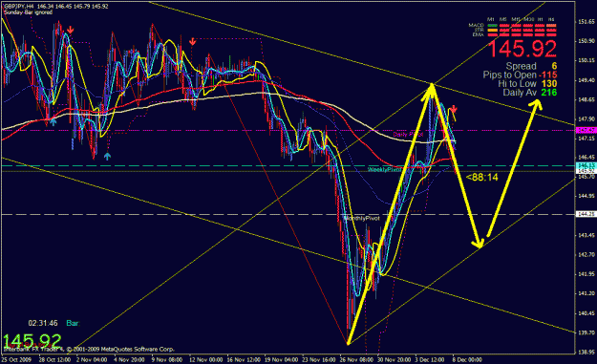Select the red EMA M1 signal bar
The width and height of the screenshot is (597, 364).
(x=493, y=34)
